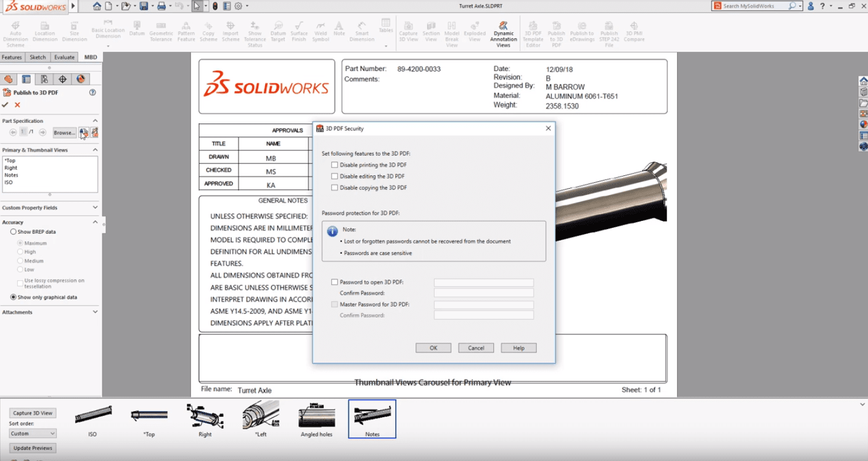Open the Dynamic Annotation Views tool

tap(503, 35)
